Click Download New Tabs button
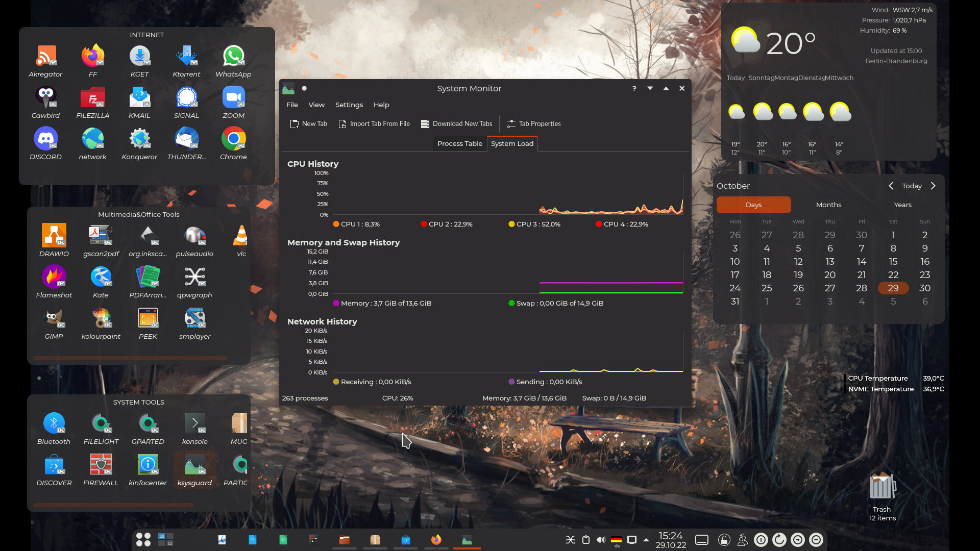 tap(457, 124)
